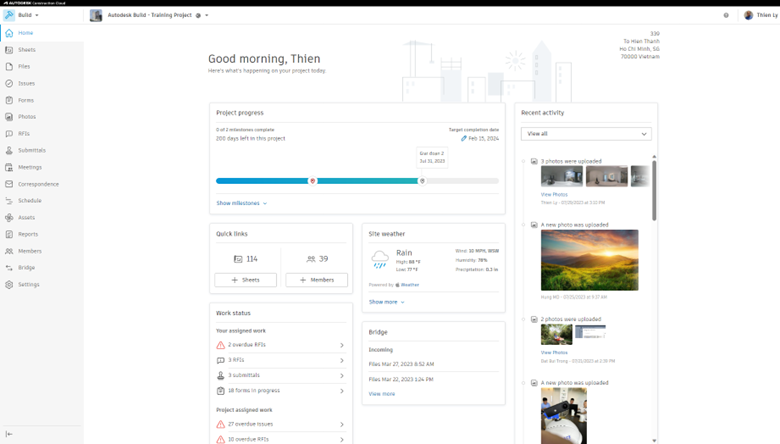Screen dimensions: 780x444
Task: Click Files Mar 27, 2023 8:52 AM entry
Action: [401, 364]
